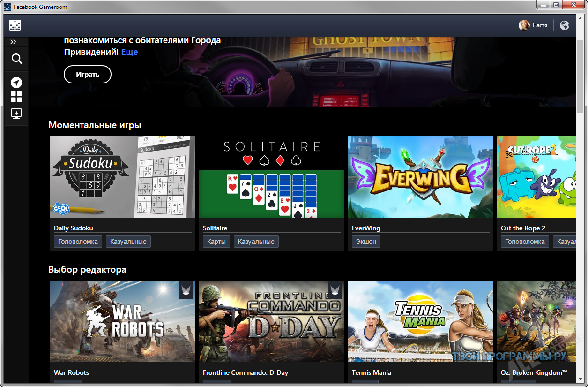Screen dimensions: 588x387
Task: Select Головоломка tag under Daily Sudoku
Action: click(x=78, y=242)
